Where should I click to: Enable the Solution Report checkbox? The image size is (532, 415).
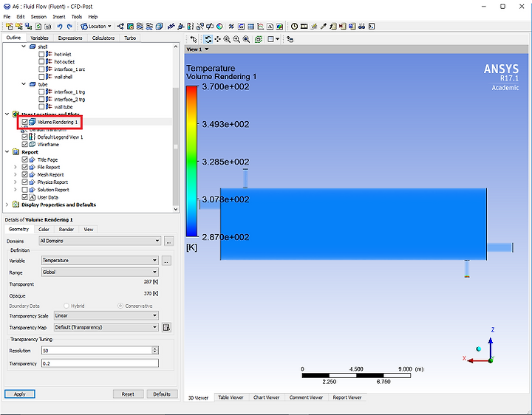click(24, 190)
